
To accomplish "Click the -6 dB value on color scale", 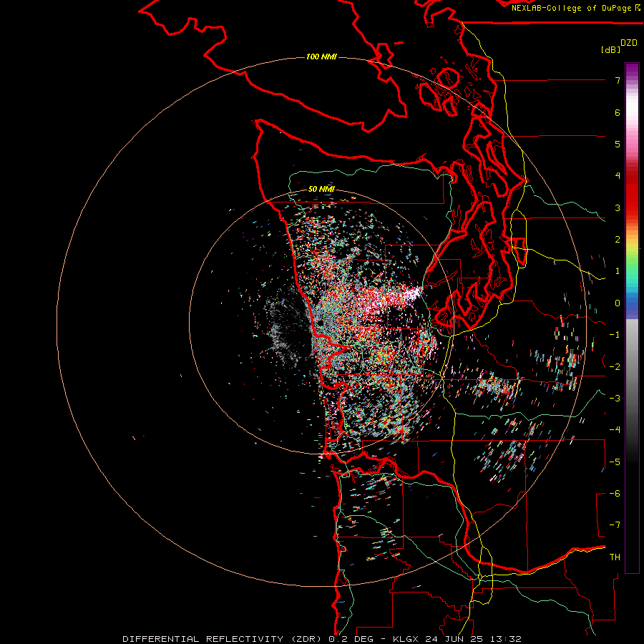I will [615, 493].
